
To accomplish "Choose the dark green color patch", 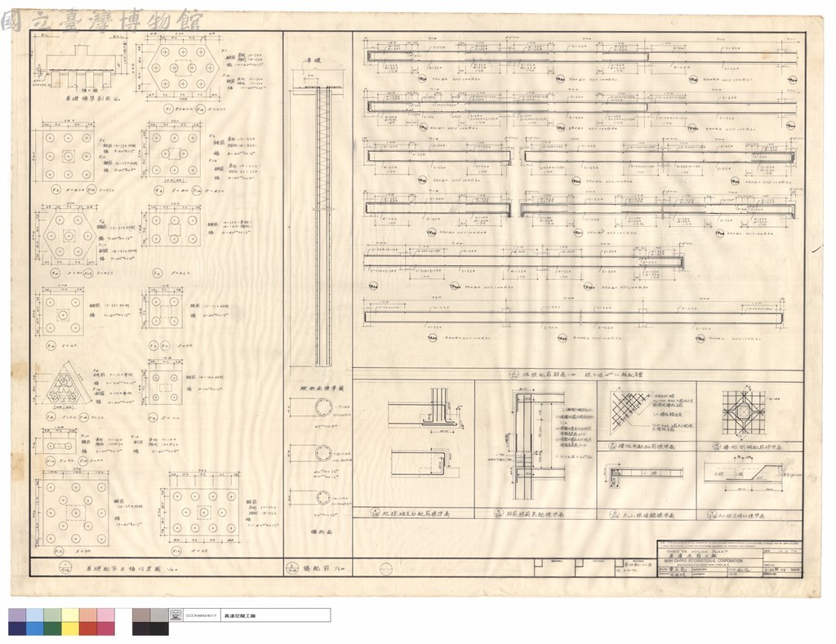I will pos(53,628).
